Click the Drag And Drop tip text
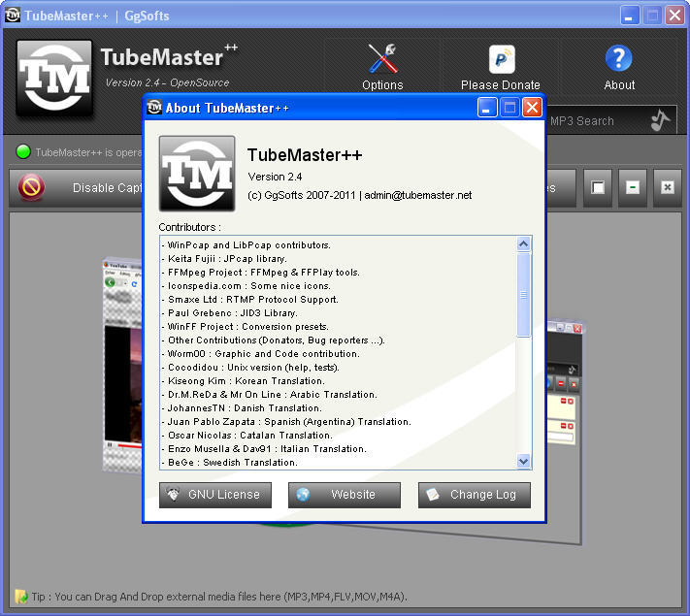The image size is (690, 616). pyautogui.click(x=219, y=597)
